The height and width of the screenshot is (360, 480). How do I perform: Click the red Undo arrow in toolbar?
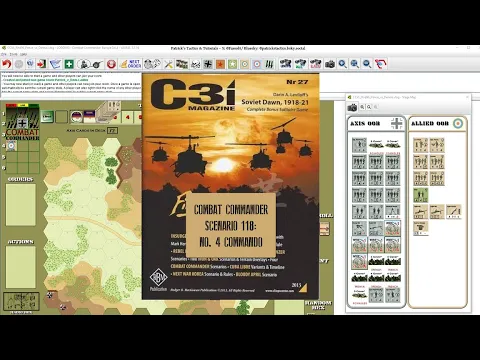tap(6, 64)
